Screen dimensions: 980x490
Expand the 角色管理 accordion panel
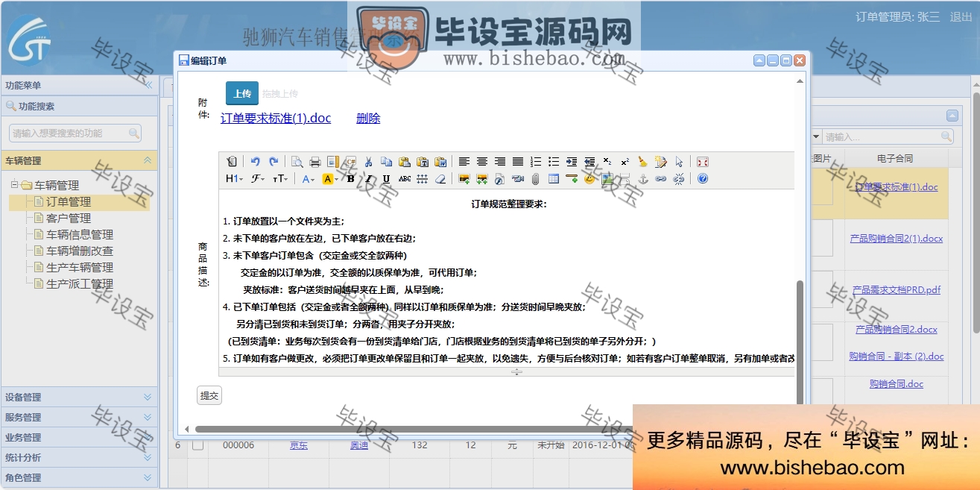pyautogui.click(x=79, y=478)
